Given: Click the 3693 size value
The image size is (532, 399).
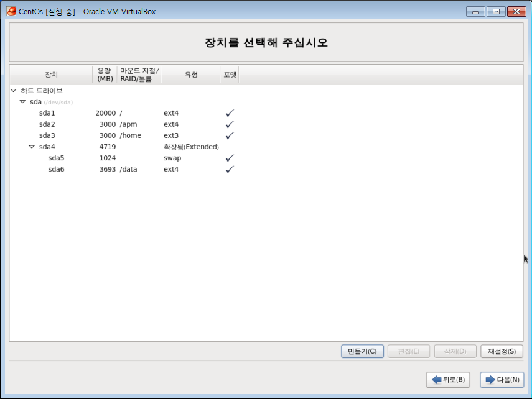Looking at the screenshot, I should pyautogui.click(x=108, y=169).
